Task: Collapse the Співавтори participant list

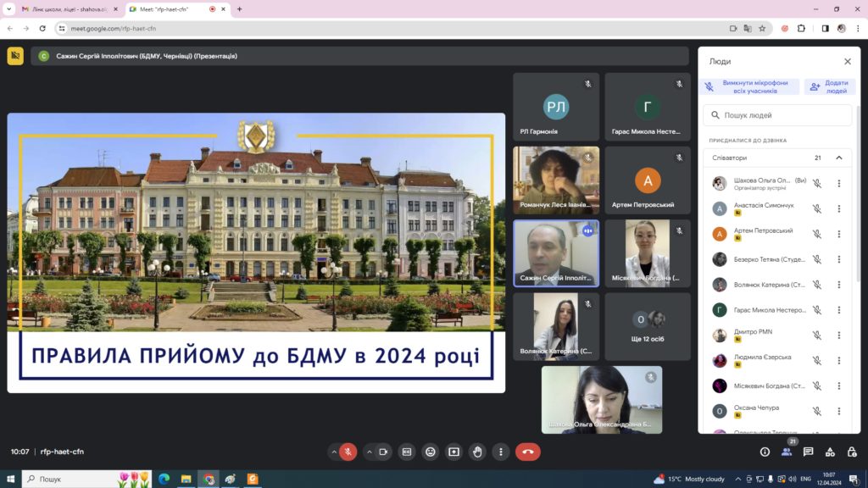Action: click(x=838, y=158)
